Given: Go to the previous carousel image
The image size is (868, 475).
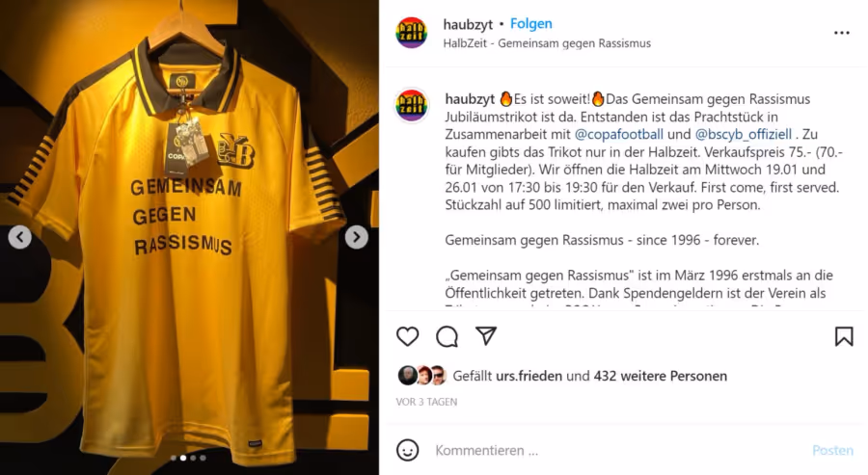Looking at the screenshot, I should [x=20, y=237].
